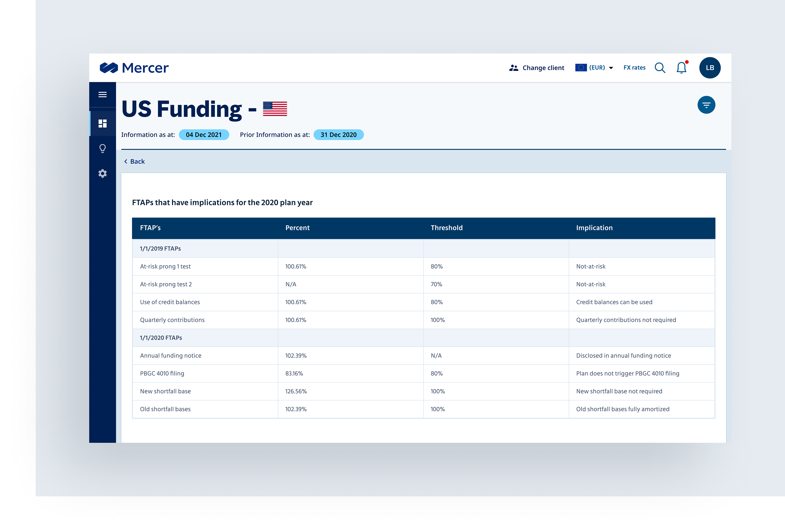Select the PBGC 4010 filing row label
785x532 pixels.
[x=162, y=373]
